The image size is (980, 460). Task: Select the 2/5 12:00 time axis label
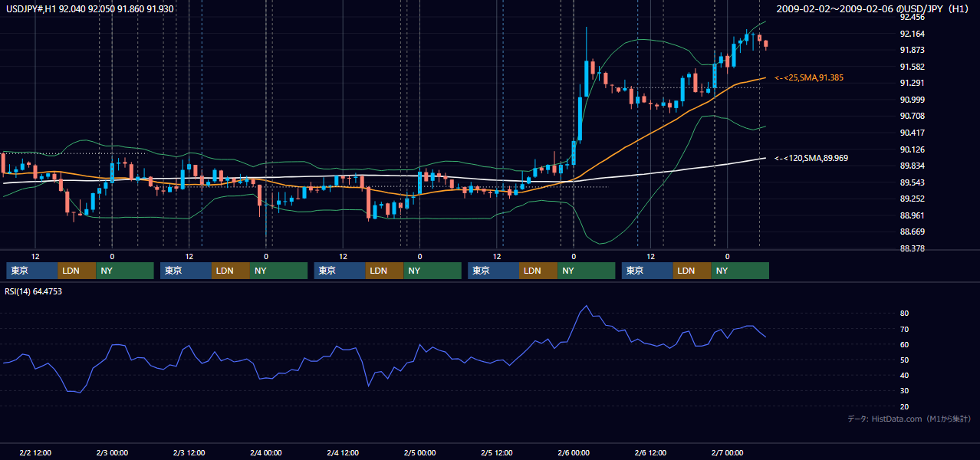point(497,453)
